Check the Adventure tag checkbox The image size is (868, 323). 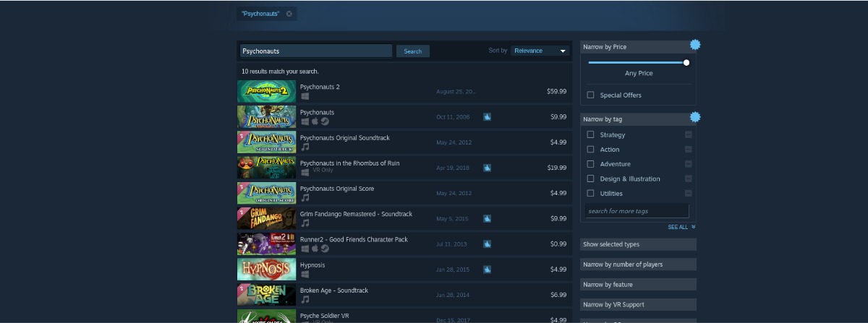pyautogui.click(x=591, y=164)
